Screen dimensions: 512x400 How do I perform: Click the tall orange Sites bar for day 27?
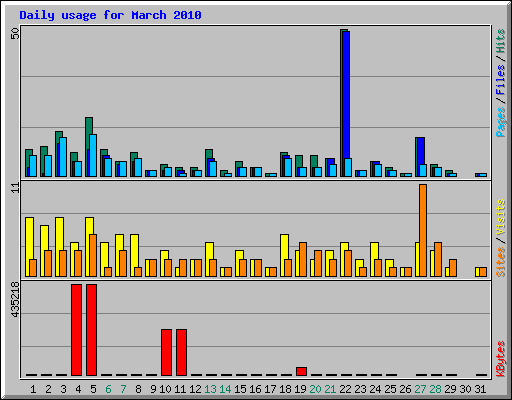point(423,230)
